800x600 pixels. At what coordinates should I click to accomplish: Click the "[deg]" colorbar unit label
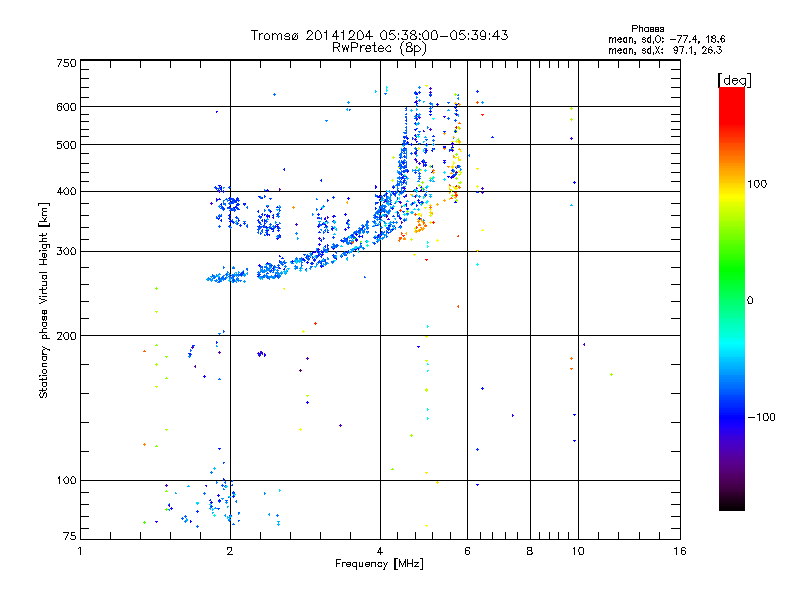pos(734,80)
